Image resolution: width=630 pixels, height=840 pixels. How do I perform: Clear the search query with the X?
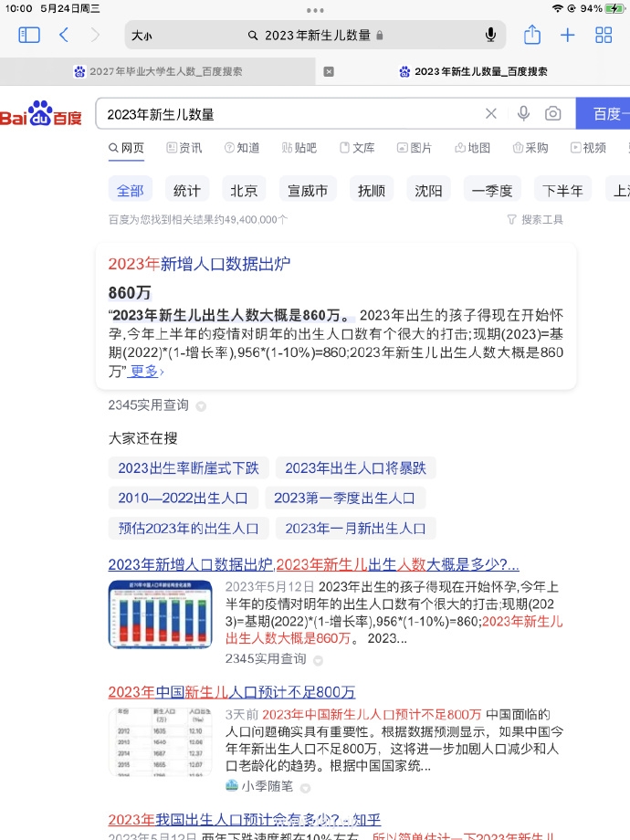(x=490, y=113)
